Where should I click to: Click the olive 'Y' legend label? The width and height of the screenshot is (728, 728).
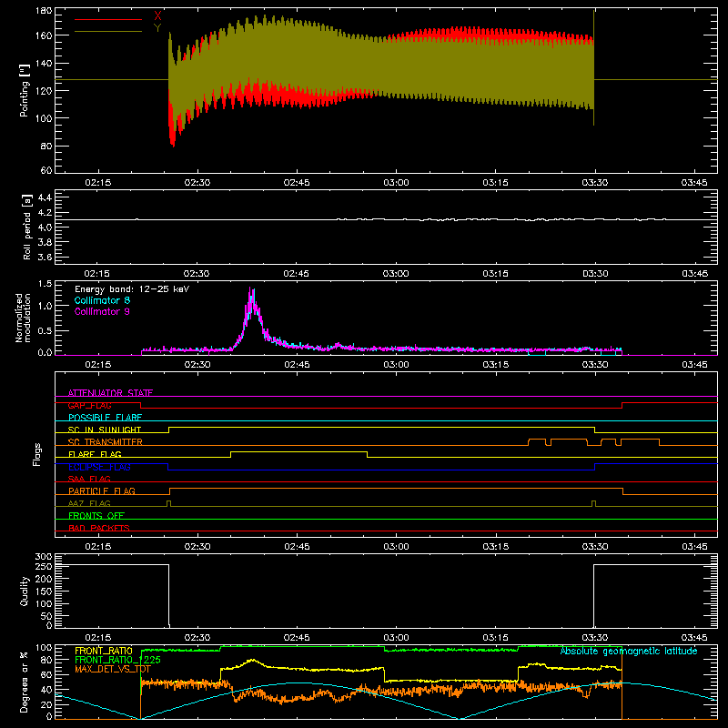coord(157,28)
